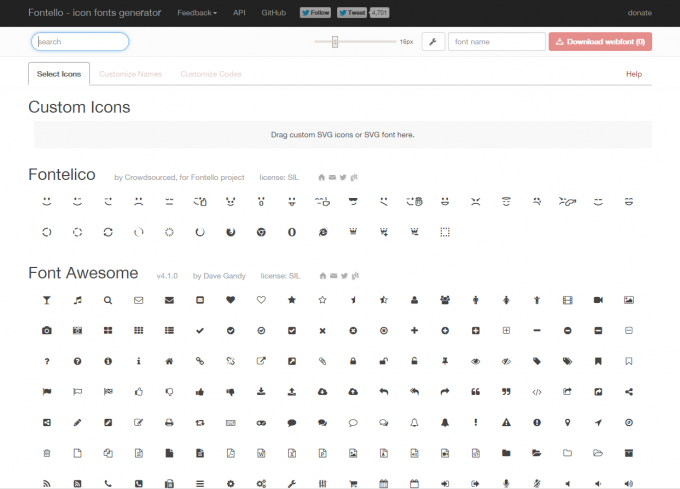Image resolution: width=680 pixels, height=489 pixels.
Task: Click the Twitter Tweet button
Action: pyautogui.click(x=352, y=13)
